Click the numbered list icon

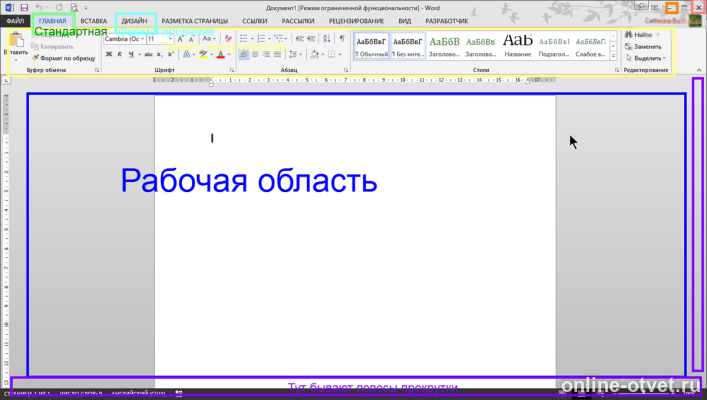(x=261, y=39)
